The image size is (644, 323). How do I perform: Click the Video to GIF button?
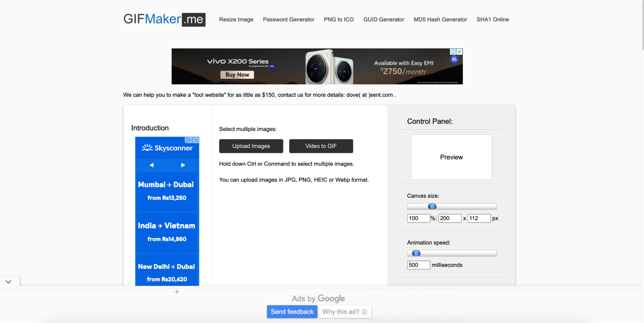click(x=321, y=146)
